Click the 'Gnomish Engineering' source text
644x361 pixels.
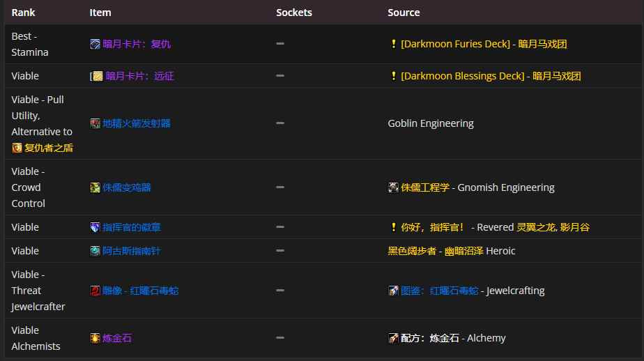pos(506,187)
